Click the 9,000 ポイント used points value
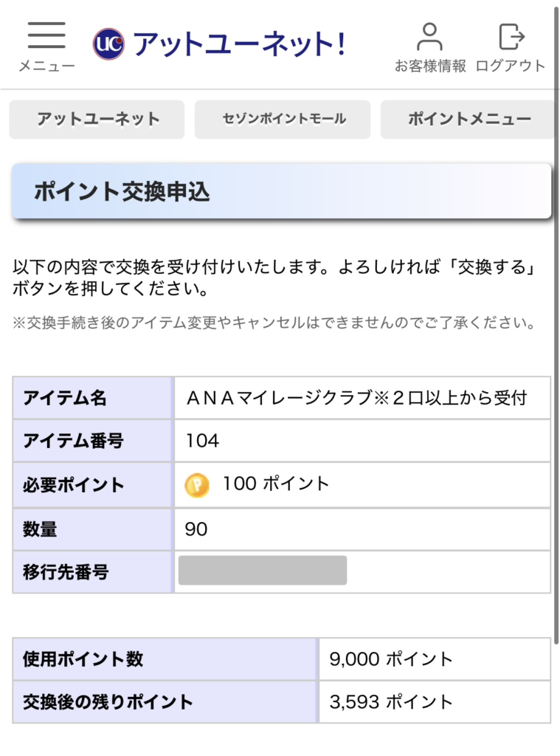The height and width of the screenshot is (756, 560). coord(391,659)
